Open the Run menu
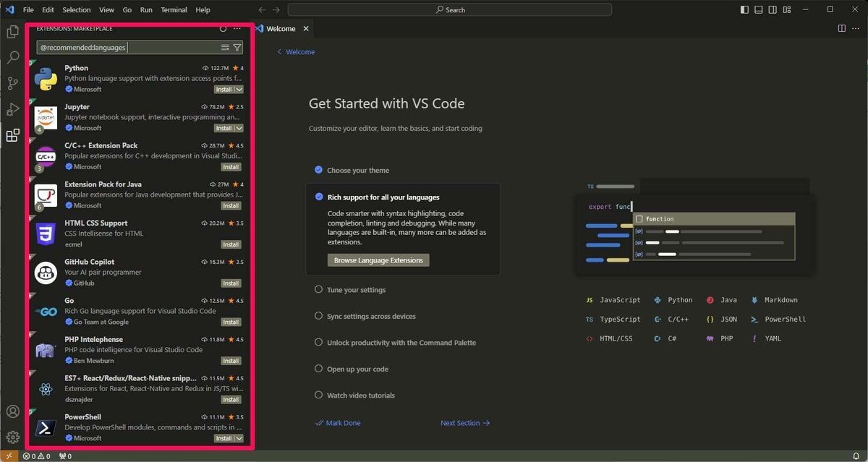This screenshot has width=868, height=462. (147, 10)
